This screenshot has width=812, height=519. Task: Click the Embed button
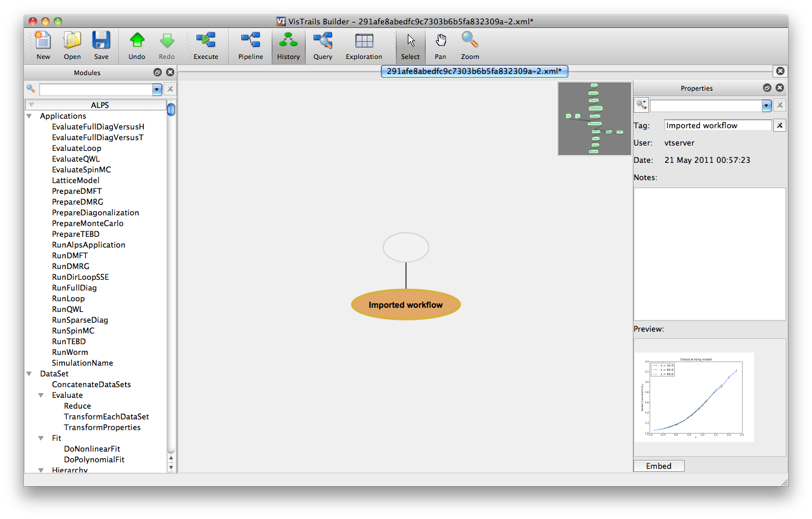click(x=659, y=466)
